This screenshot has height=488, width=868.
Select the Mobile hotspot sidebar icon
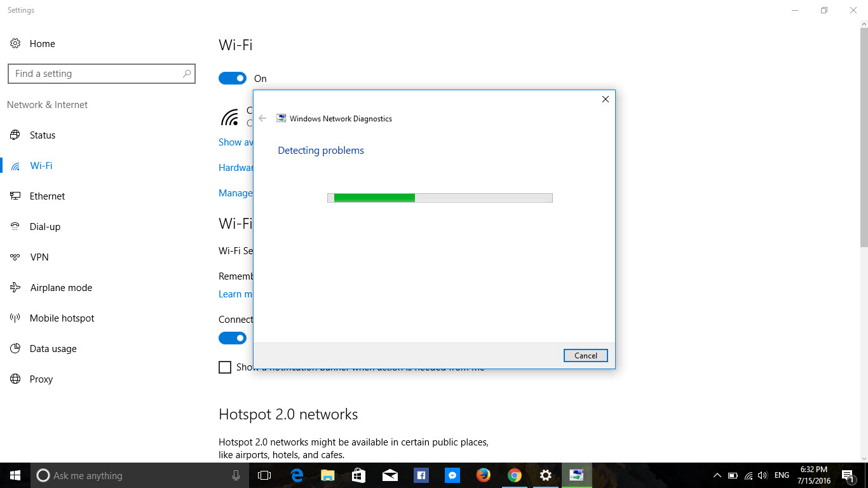(15, 318)
